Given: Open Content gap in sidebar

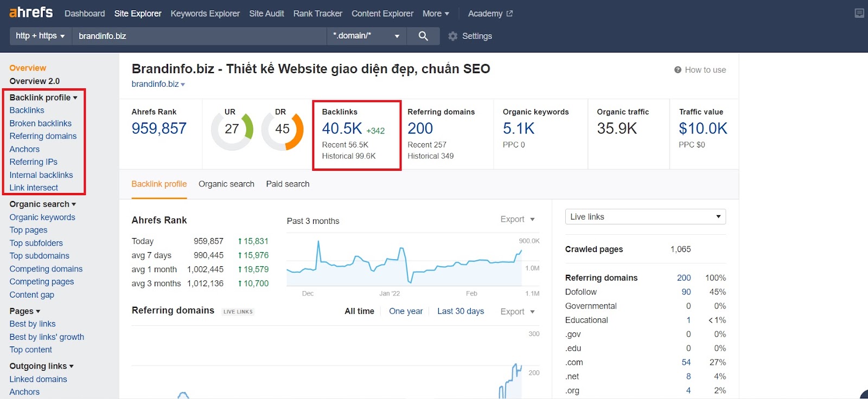Looking at the screenshot, I should point(31,295).
